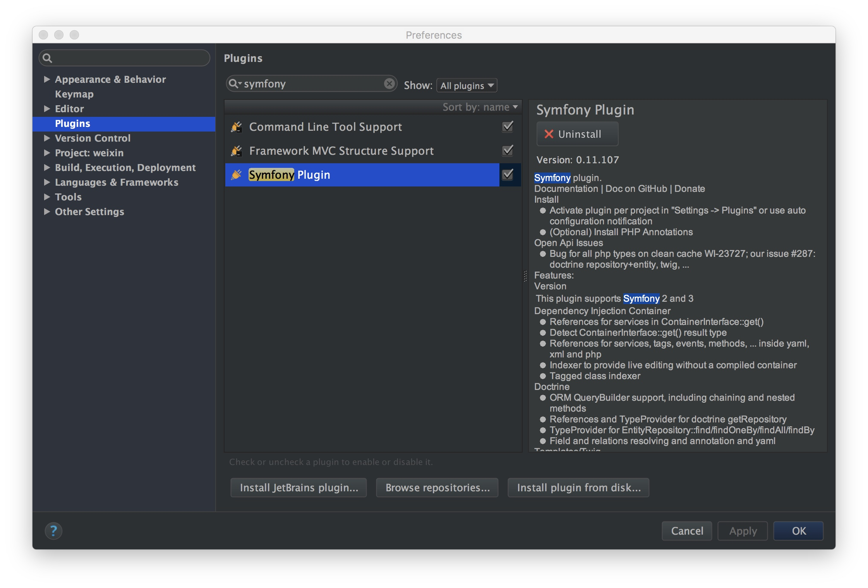The image size is (868, 588).
Task: Click the Framework MVC Structure Support plugin icon
Action: coord(237,151)
